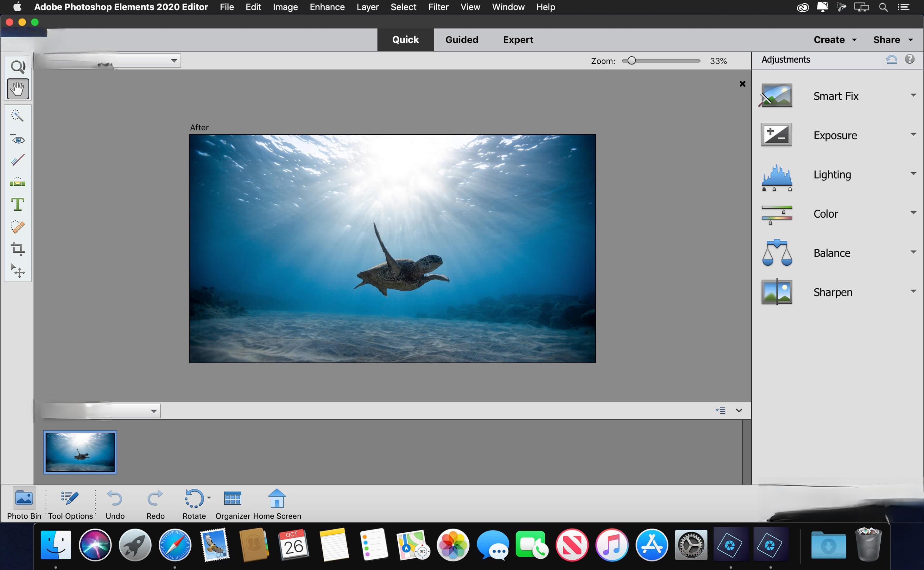
Task: Switch to the Guided tab
Action: tap(461, 40)
